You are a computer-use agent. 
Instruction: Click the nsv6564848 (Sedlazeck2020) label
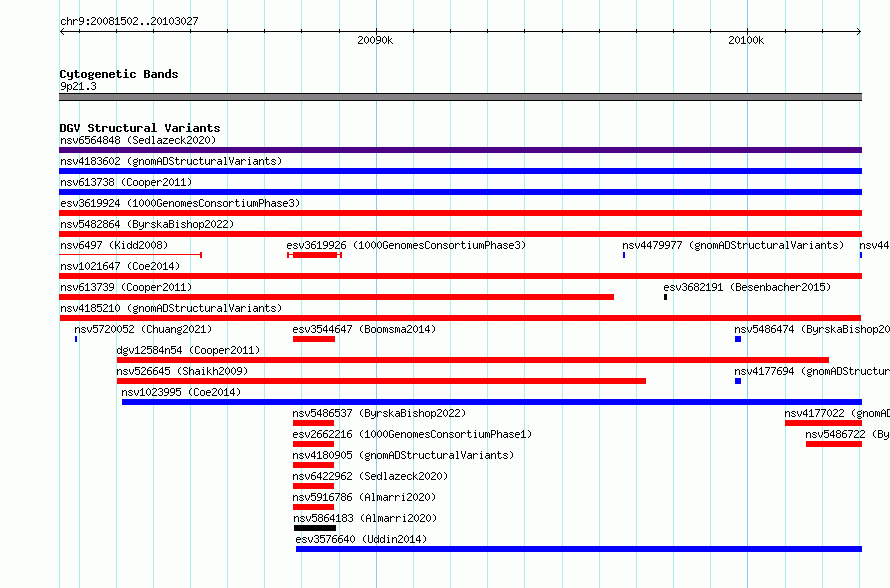coord(138,140)
